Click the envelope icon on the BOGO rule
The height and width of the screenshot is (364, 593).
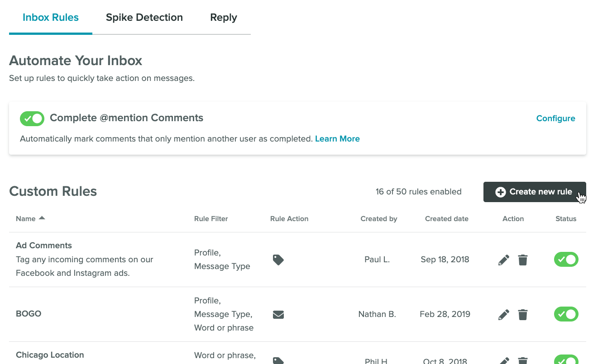278,314
